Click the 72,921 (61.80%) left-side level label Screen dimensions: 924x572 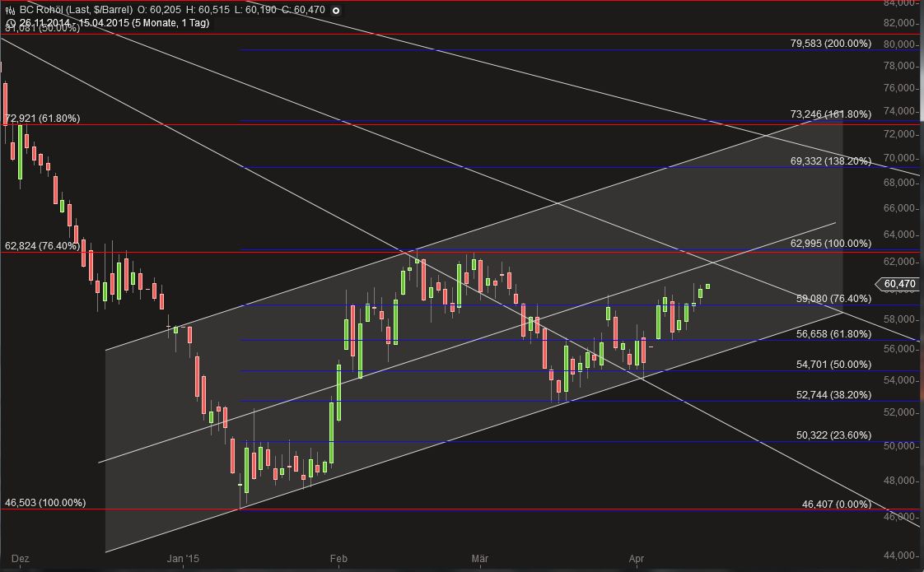tap(41, 119)
